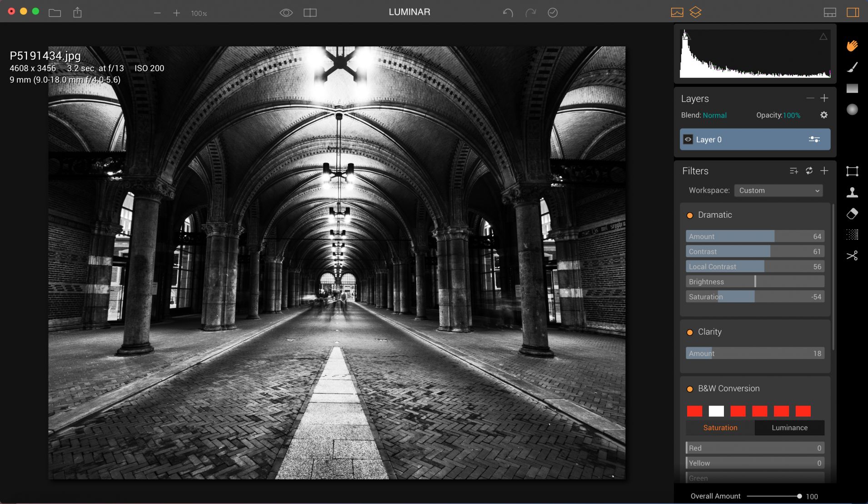Screen dimensions: 868x504
Task: Select the Gradient mask tool
Action: point(852,88)
